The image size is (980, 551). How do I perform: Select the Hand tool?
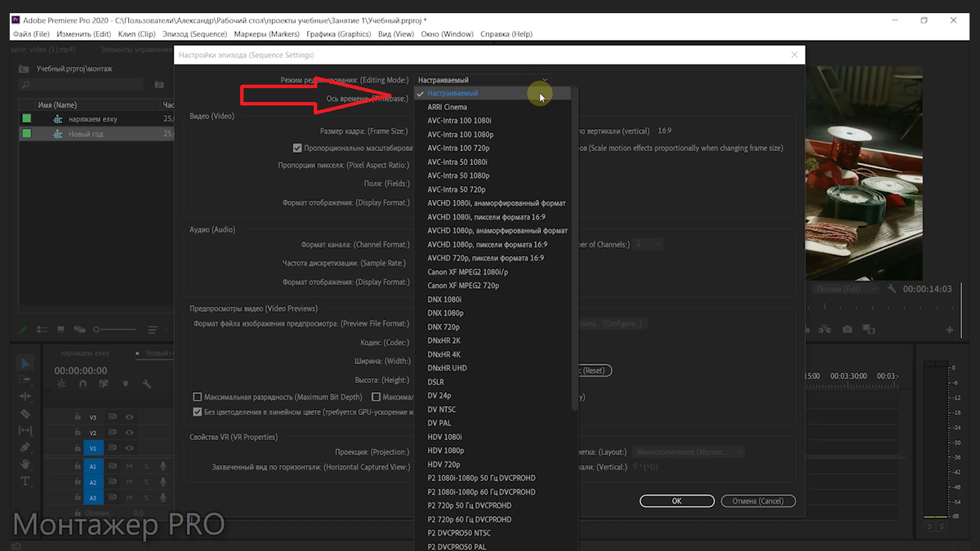coord(24,464)
